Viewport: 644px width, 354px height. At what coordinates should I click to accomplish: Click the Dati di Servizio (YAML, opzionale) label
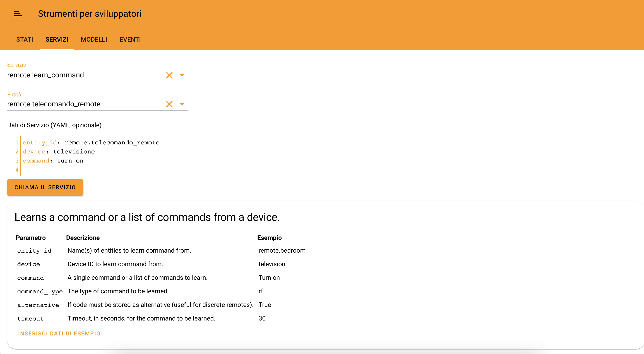[54, 125]
